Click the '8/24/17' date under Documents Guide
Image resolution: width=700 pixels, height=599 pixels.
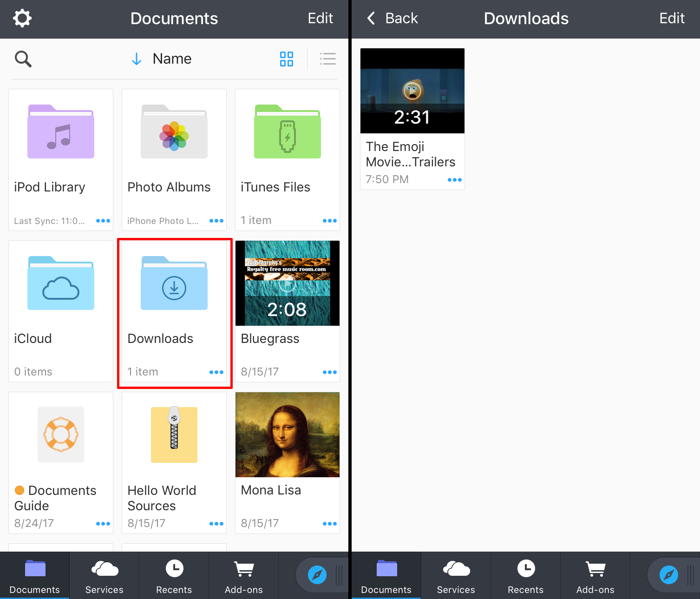[34, 523]
